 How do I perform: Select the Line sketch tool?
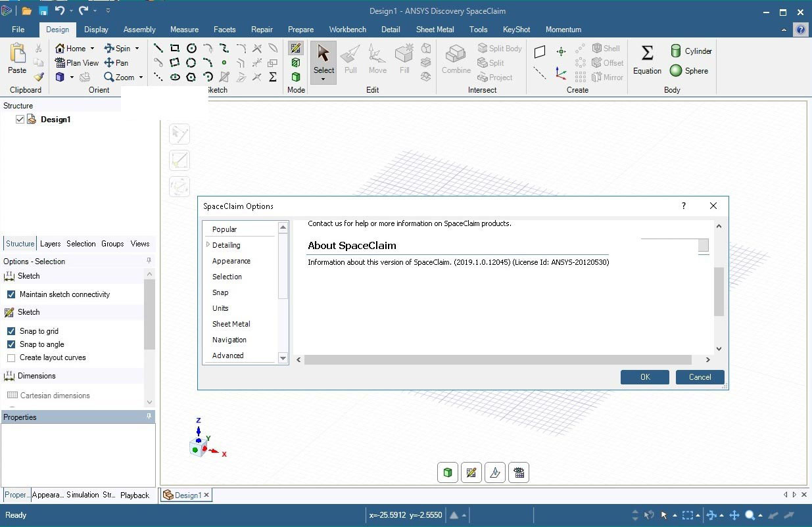[158, 48]
